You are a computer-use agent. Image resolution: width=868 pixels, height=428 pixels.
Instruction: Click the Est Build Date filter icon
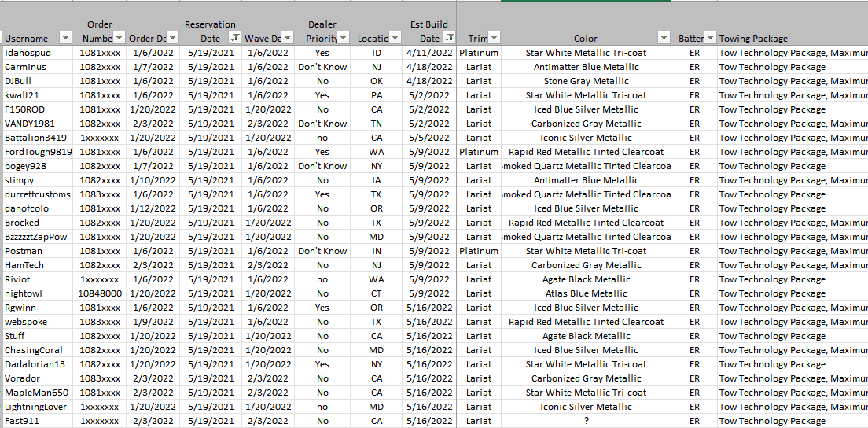click(448, 39)
